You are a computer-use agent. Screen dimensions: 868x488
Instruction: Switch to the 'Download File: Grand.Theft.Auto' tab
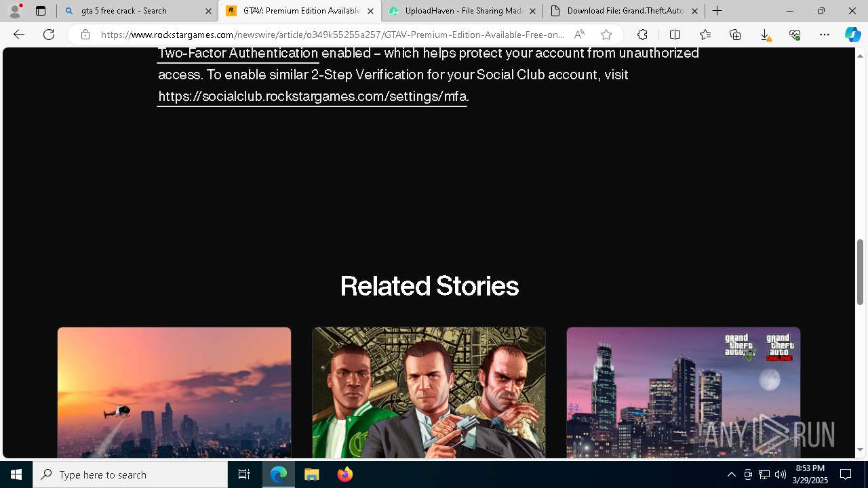[x=623, y=11]
